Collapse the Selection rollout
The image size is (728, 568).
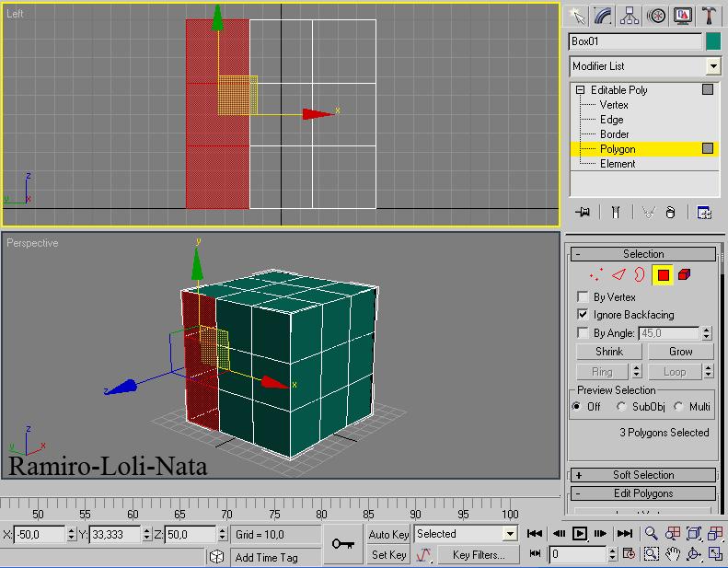(x=643, y=254)
